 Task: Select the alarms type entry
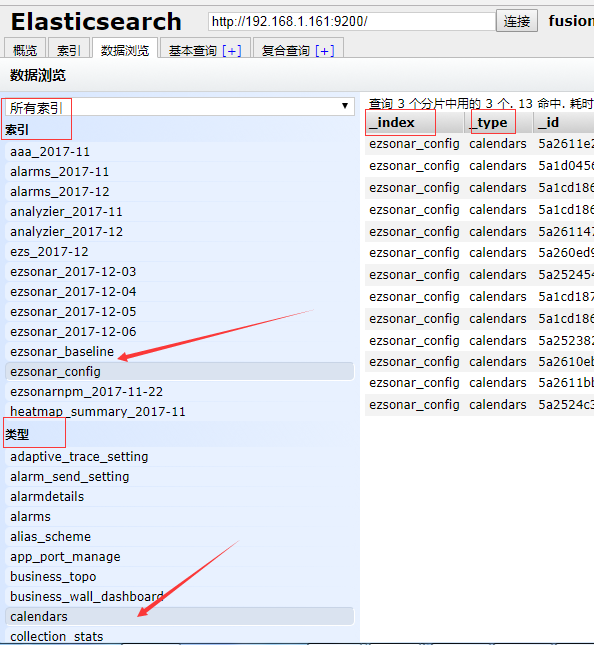pyautogui.click(x=179, y=517)
